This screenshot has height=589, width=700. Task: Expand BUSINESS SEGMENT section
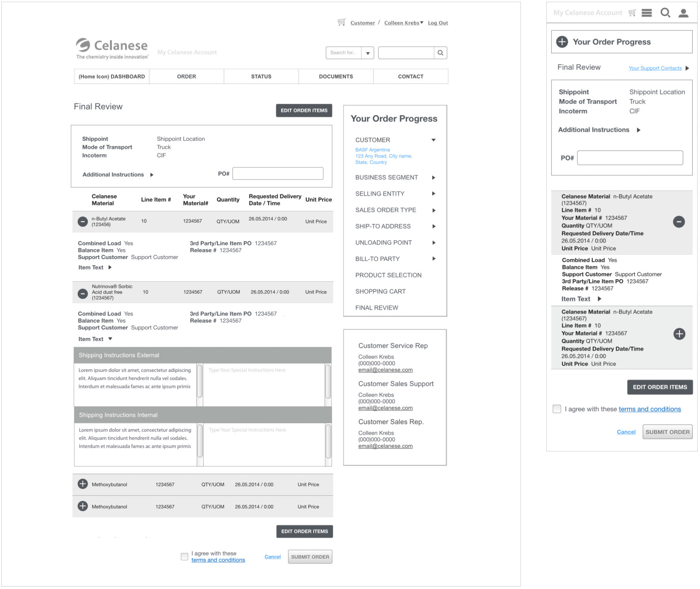[433, 177]
